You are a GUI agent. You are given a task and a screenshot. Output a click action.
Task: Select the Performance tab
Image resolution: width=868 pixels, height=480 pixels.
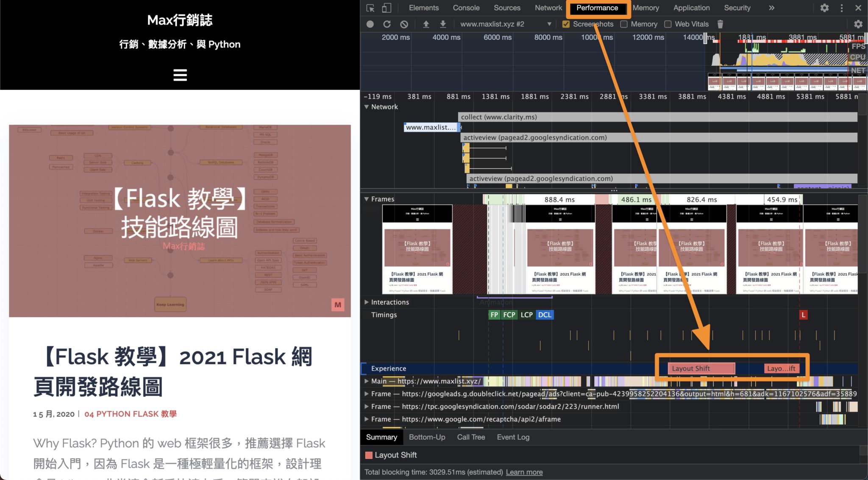pyautogui.click(x=597, y=8)
